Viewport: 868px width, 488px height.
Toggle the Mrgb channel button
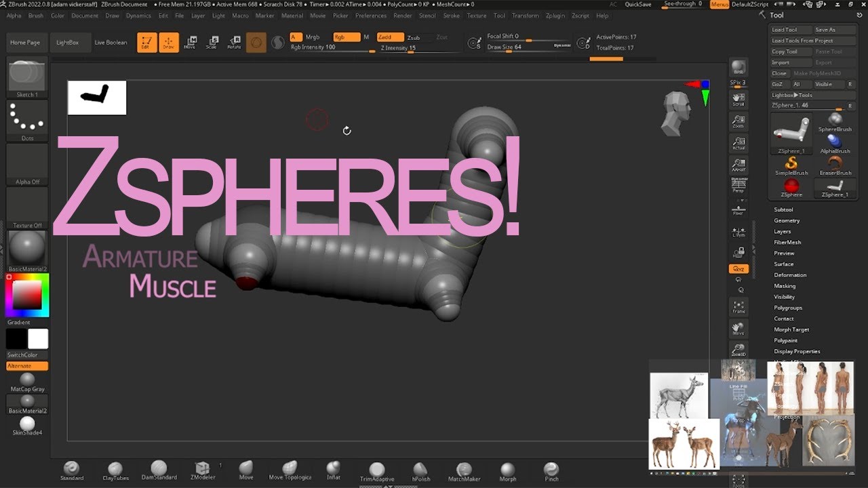pos(313,37)
